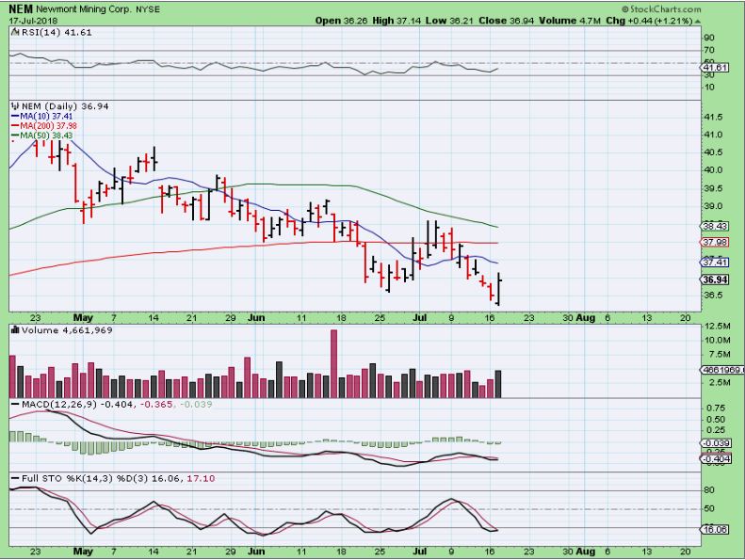Click the -0.365 MACD signal value
Screen dimensions: 745x560
click(x=155, y=404)
